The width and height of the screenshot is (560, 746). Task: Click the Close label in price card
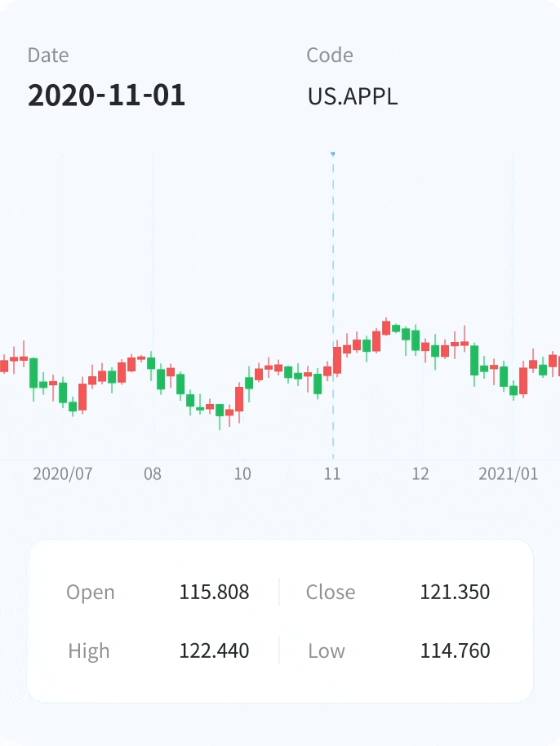[x=331, y=592]
